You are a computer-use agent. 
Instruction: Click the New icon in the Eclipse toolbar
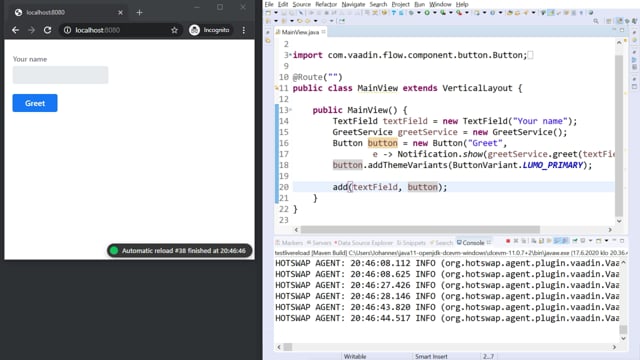click(x=268, y=13)
